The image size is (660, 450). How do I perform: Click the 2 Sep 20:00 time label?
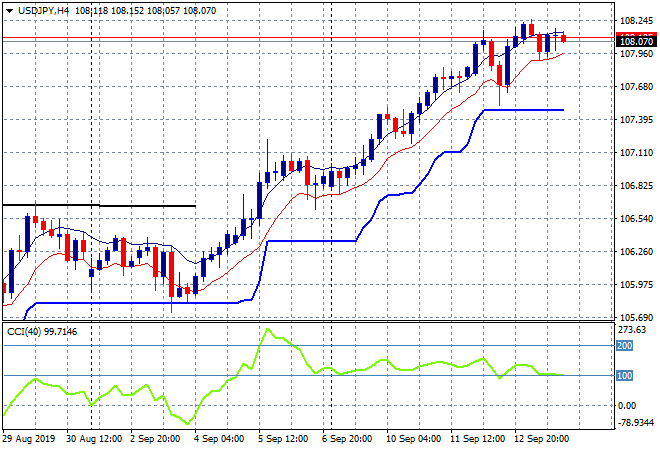coord(155,439)
